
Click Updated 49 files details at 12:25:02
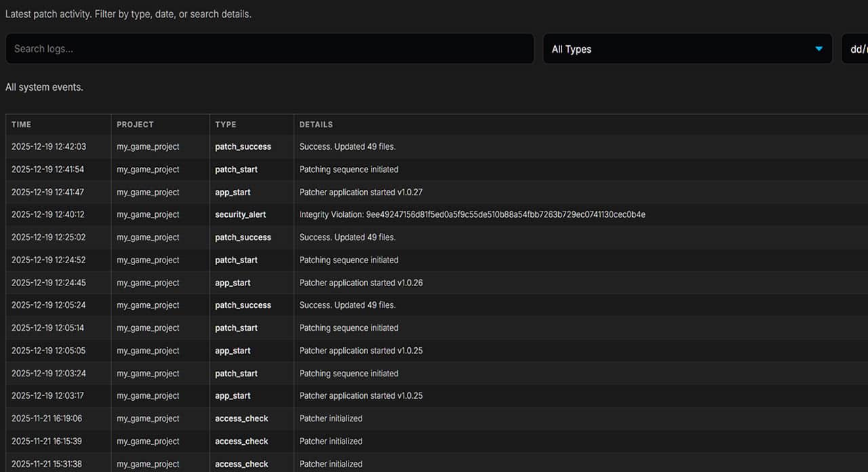347,237
